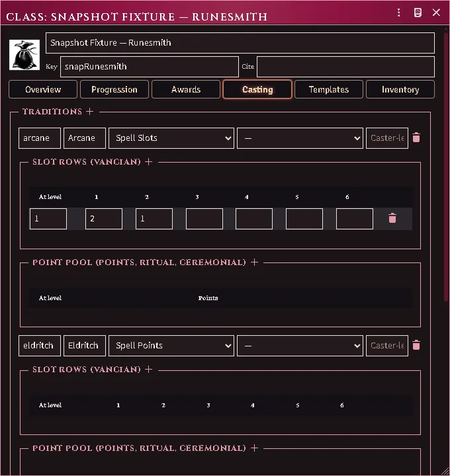The height and width of the screenshot is (476, 450).
Task: Close the Runesmith class window
Action: [436, 13]
